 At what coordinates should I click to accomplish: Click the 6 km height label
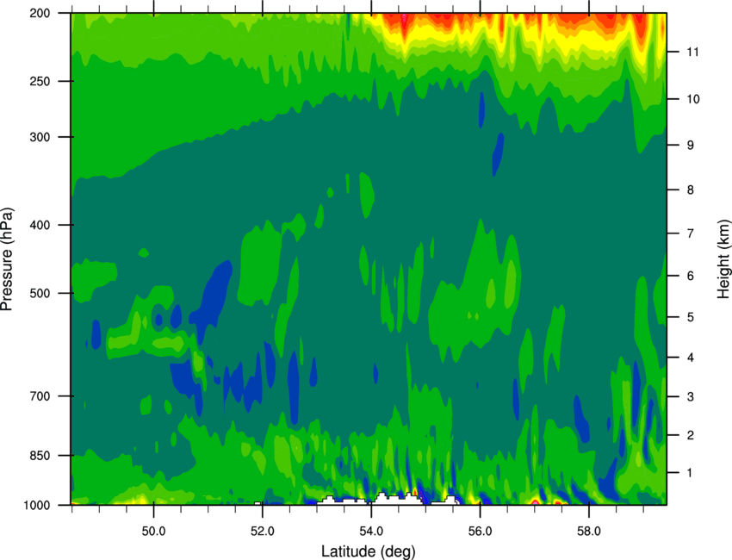(690, 276)
